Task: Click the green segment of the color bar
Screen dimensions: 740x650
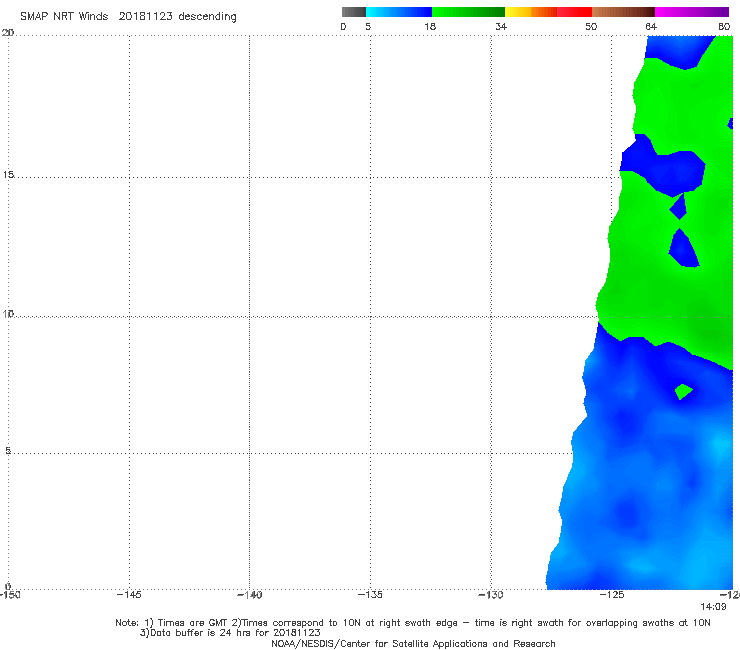Action: 468,12
